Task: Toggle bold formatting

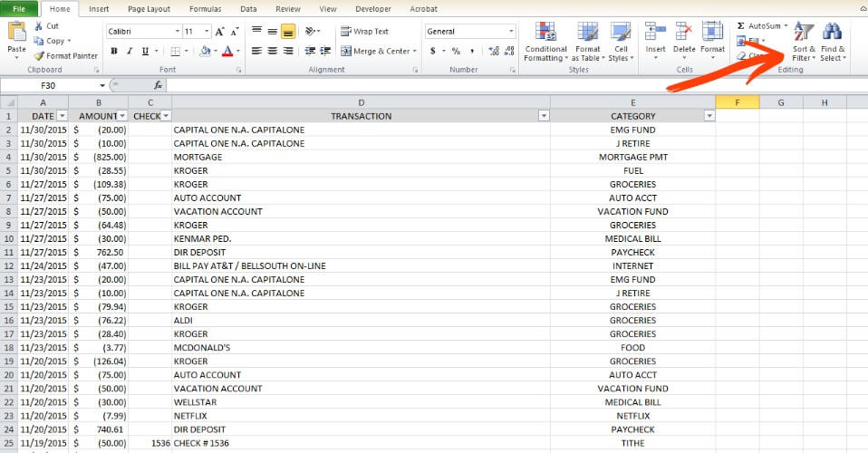Action: click(x=114, y=51)
